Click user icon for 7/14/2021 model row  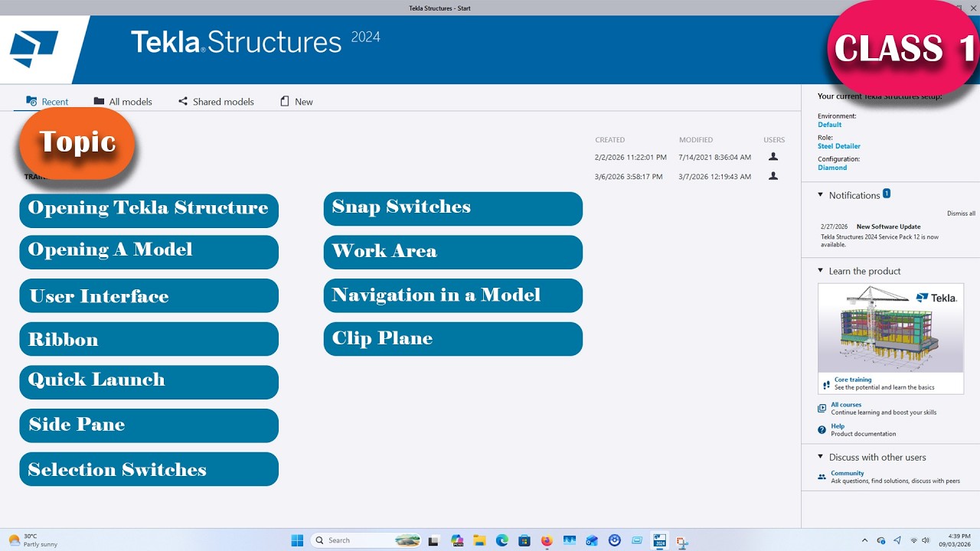(x=773, y=156)
